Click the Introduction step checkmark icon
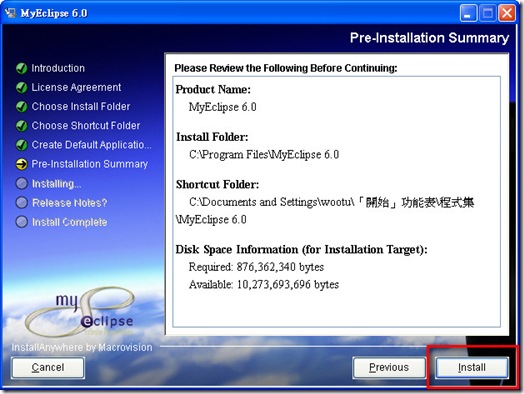This screenshot has height=394, width=524. tap(22, 68)
